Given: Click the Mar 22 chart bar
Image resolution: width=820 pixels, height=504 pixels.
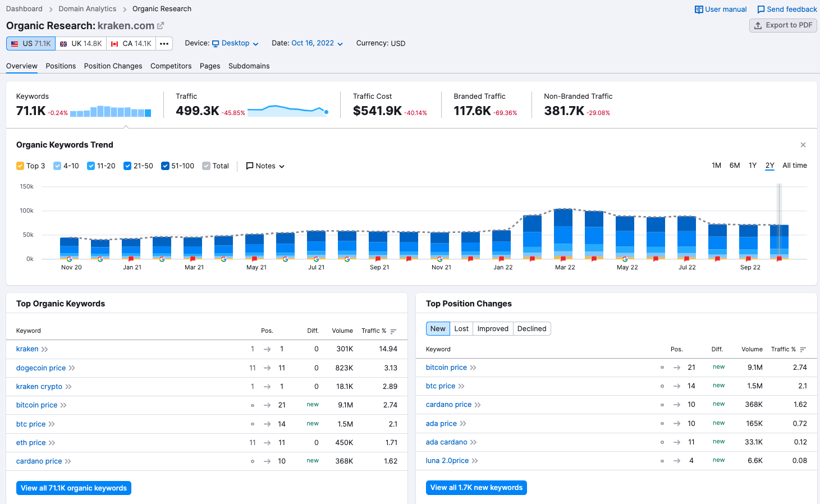Looking at the screenshot, I should pos(563,233).
